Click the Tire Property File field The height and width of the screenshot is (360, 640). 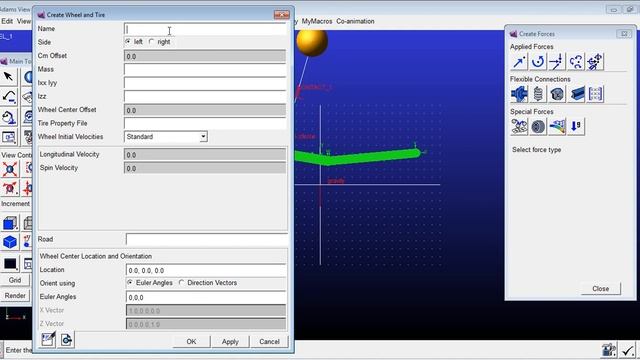tap(205, 123)
